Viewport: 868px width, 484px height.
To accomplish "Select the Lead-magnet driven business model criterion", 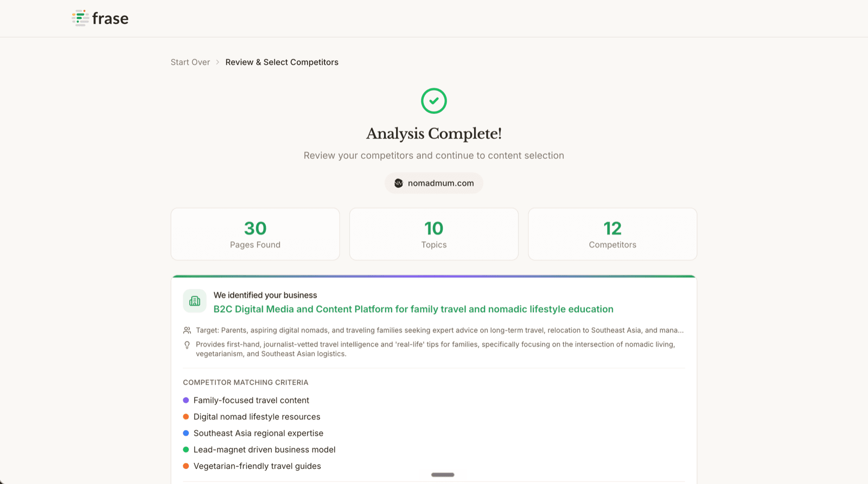I will 264,450.
